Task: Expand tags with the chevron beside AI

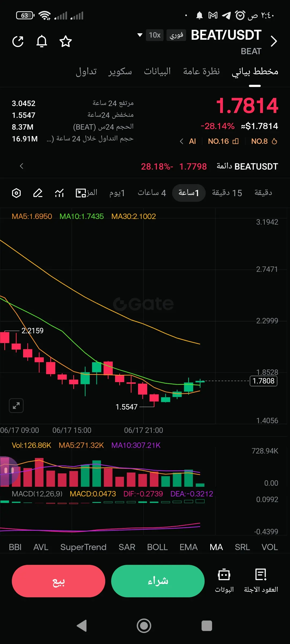Action: pos(182,141)
